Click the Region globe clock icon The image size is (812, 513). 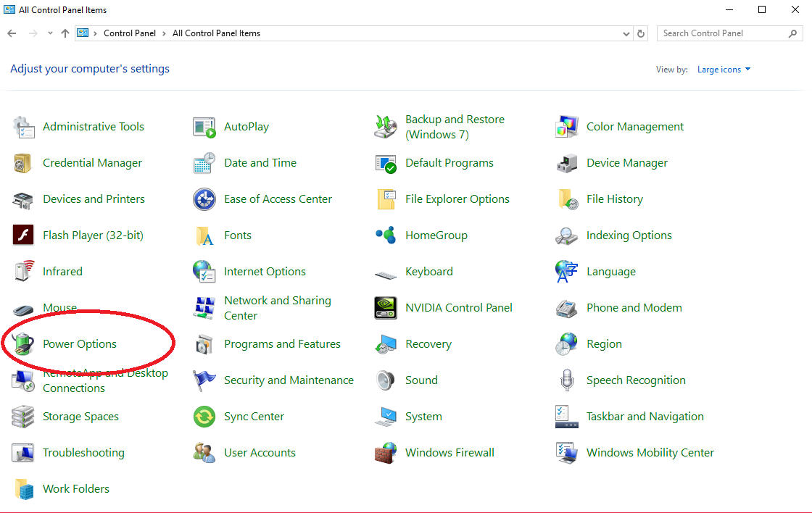[566, 344]
